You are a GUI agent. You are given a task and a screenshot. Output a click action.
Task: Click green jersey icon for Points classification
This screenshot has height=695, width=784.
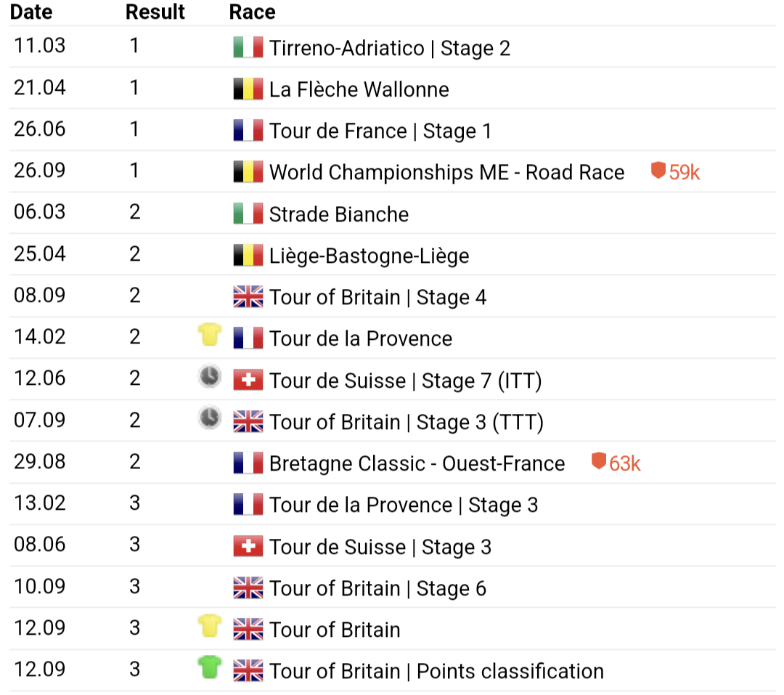click(210, 667)
